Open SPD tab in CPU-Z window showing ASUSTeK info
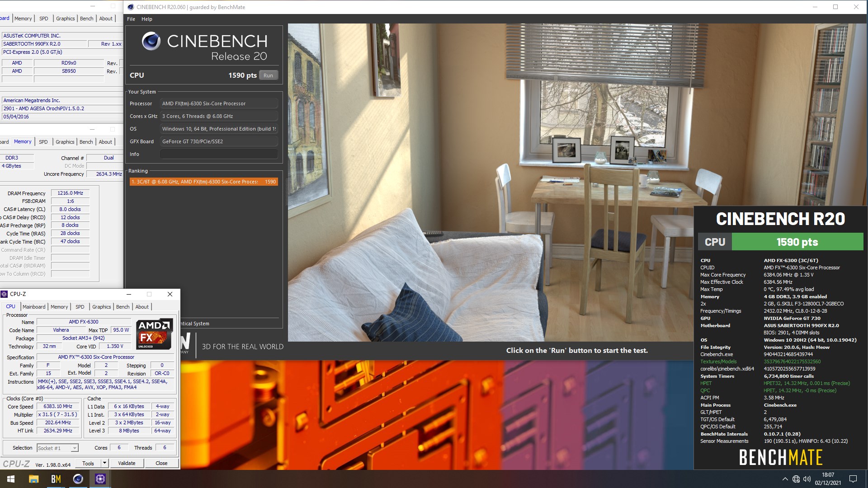Screen dimensions: 868x488 [44, 19]
